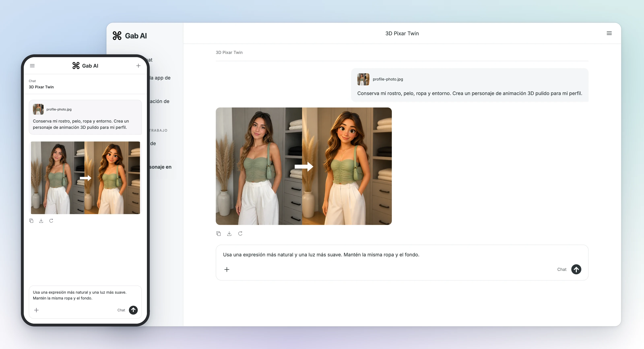
Task: Open the profile-photo.jpg thumbnail in the desktop message
Action: tap(363, 79)
